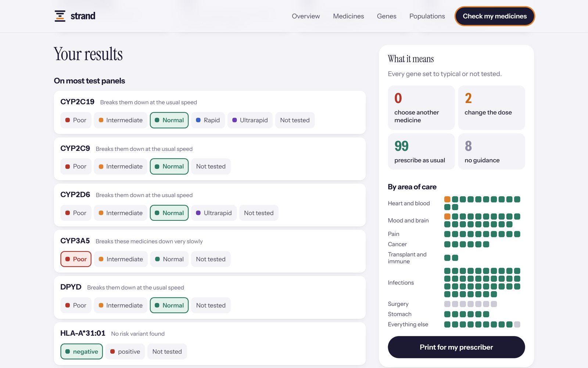Select Intermediate for CYP2C9
The width and height of the screenshot is (588, 368).
[x=121, y=166]
